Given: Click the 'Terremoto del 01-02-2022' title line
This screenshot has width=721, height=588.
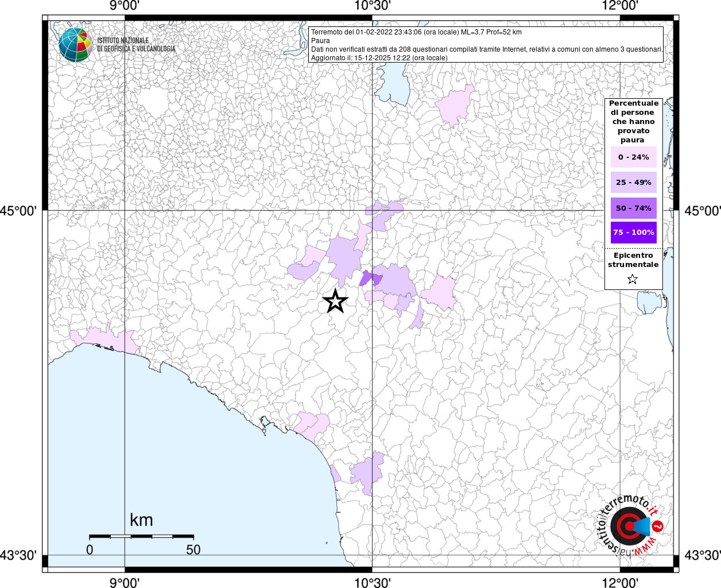Looking at the screenshot, I should [x=416, y=32].
